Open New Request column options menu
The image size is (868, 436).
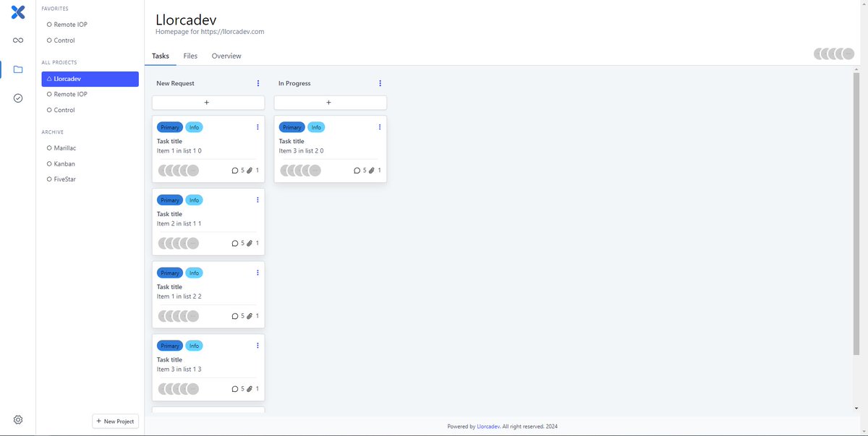point(258,83)
